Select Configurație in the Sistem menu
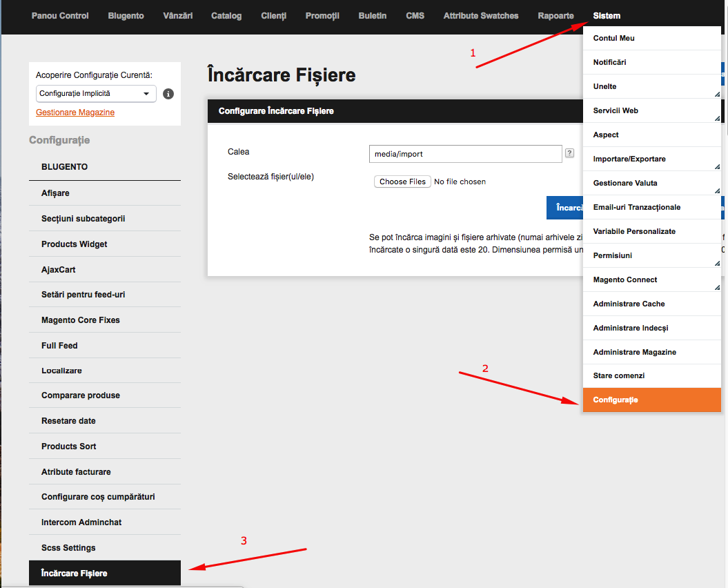The height and width of the screenshot is (588, 728). pos(651,400)
